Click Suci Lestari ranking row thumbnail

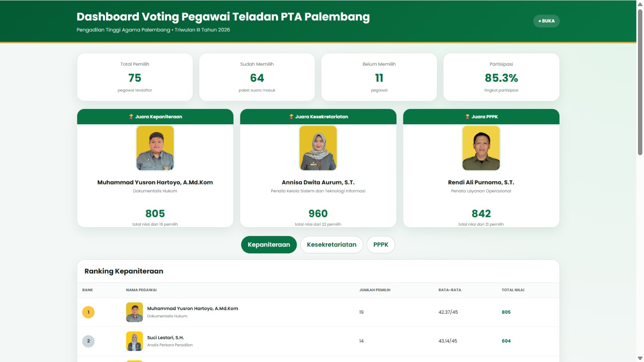134,341
